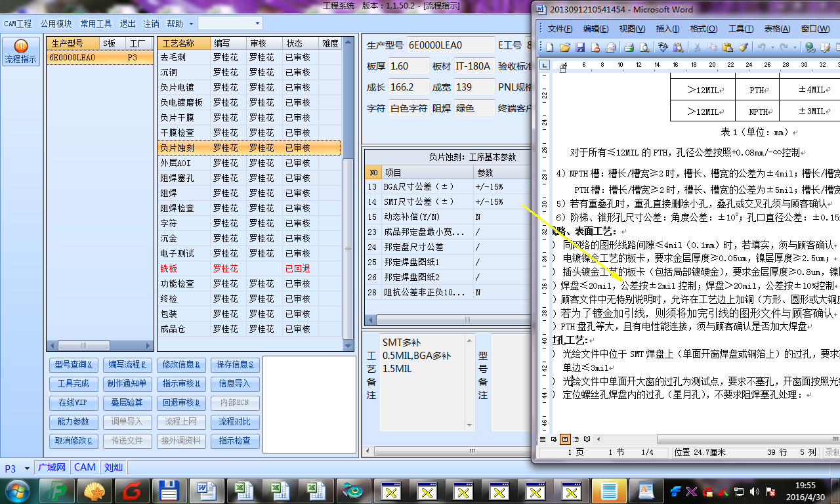Click 型号查询X button
This screenshot has height=504, width=840.
[73, 364]
